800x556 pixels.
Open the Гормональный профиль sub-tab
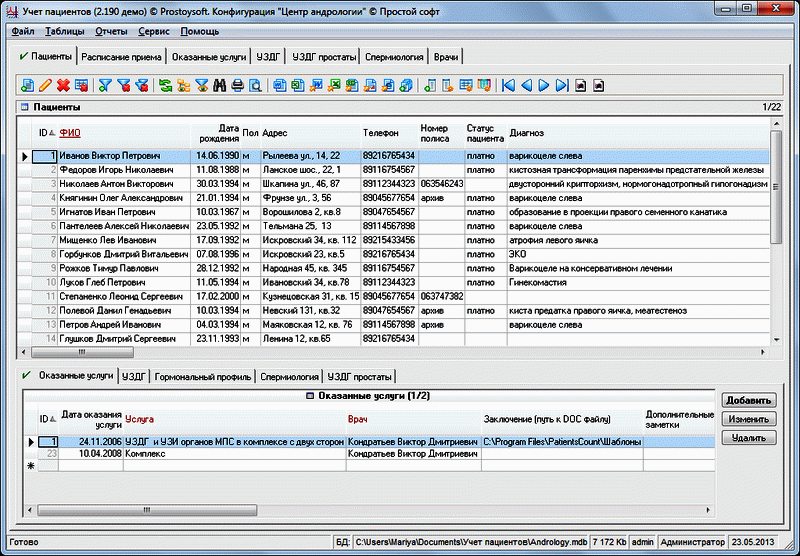point(203,377)
